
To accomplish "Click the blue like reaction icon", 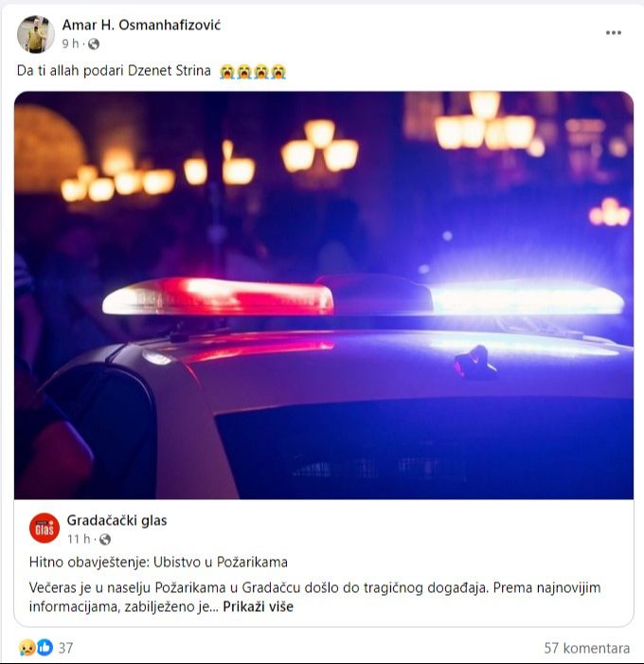I will pyautogui.click(x=45, y=648).
